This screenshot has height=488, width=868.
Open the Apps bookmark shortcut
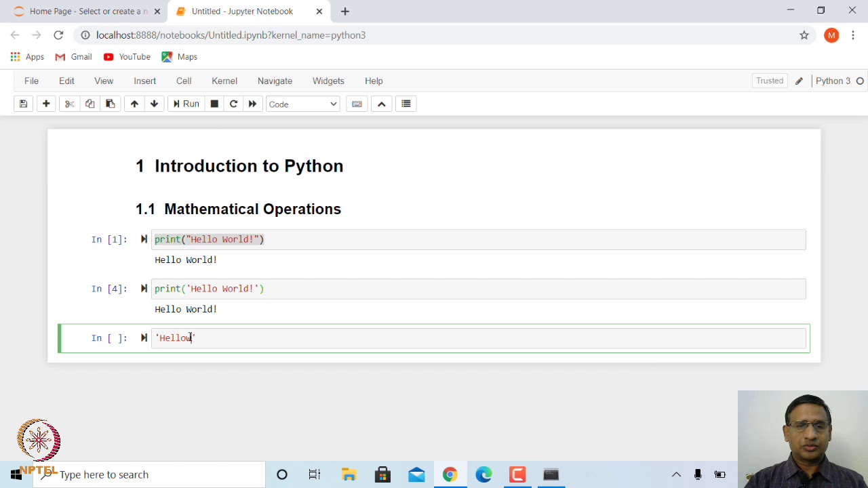[x=27, y=57]
